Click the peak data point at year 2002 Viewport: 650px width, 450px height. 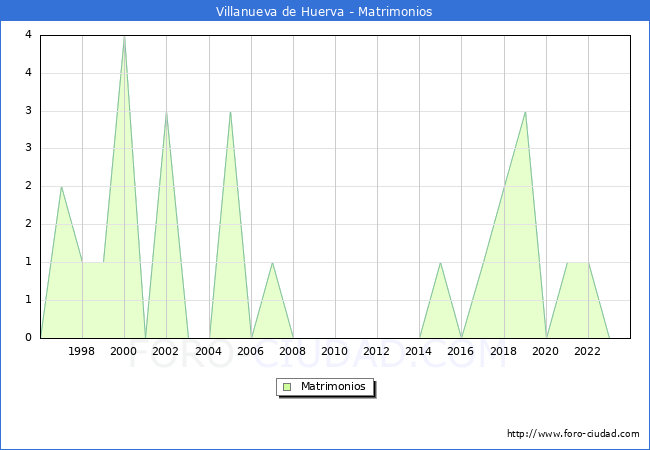[x=166, y=112]
